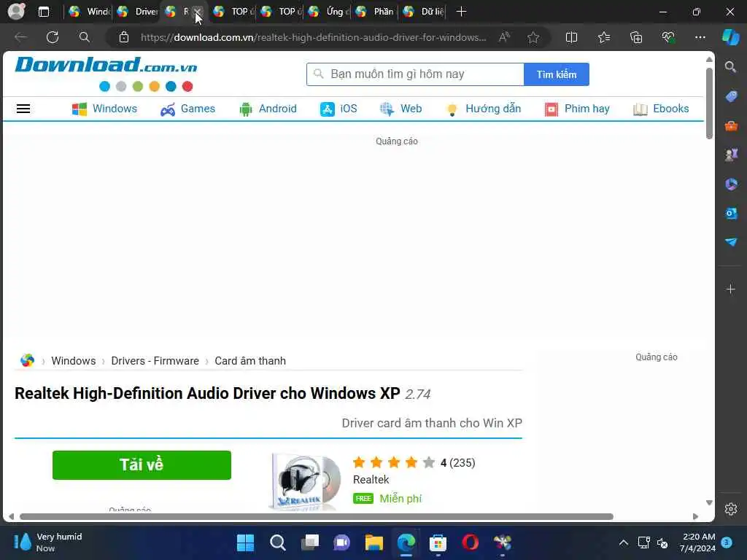This screenshot has height=560, width=747.
Task: Click the scroll down arrow
Action: 709,503
